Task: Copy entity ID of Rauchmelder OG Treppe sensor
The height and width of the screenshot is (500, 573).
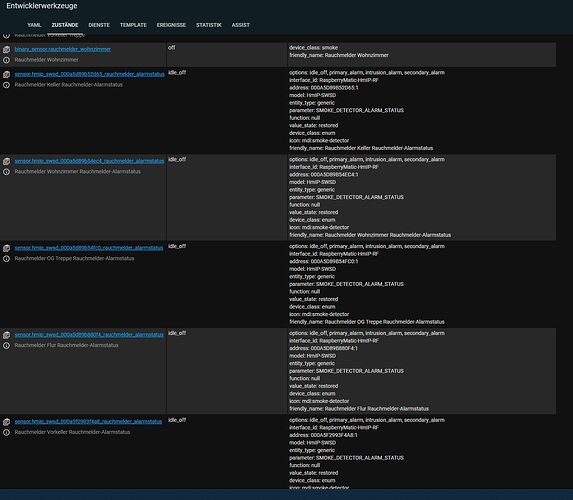Action: [7, 249]
